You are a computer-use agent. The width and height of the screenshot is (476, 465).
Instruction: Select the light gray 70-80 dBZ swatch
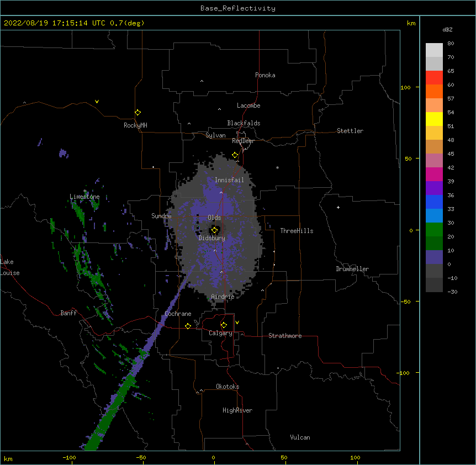coord(434,50)
